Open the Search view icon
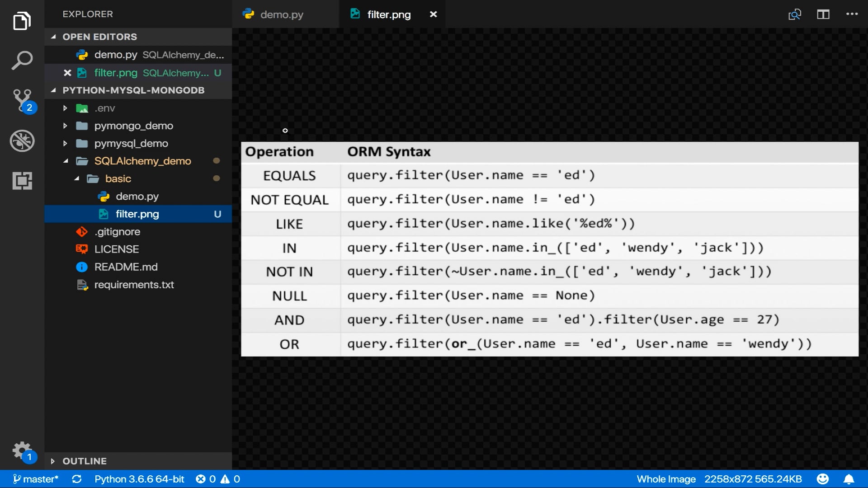 [x=22, y=60]
